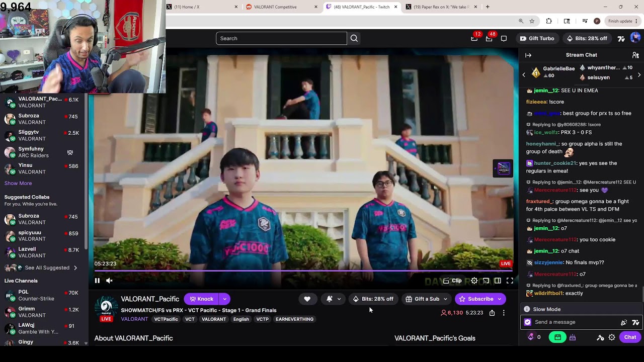Open the channel points balance icon
The height and width of the screenshot is (362, 644).
[531, 337]
